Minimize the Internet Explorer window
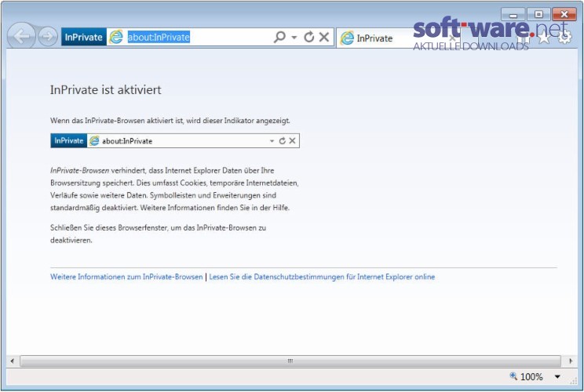 513,15
